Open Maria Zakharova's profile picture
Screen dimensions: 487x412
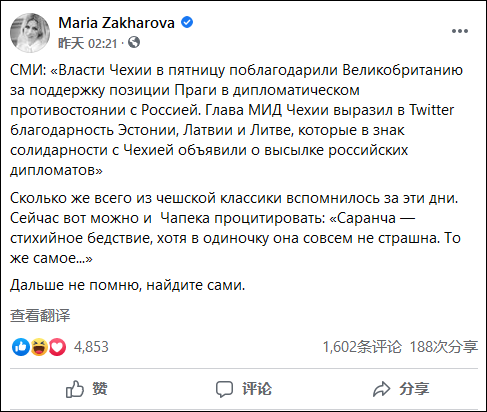click(x=30, y=33)
